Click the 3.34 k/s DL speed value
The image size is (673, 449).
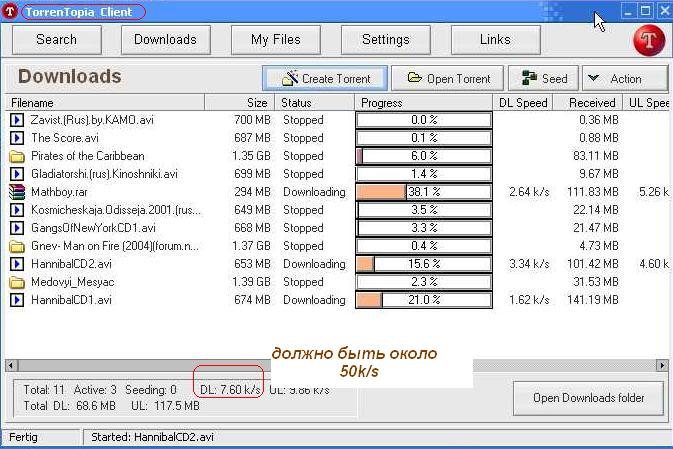529,264
